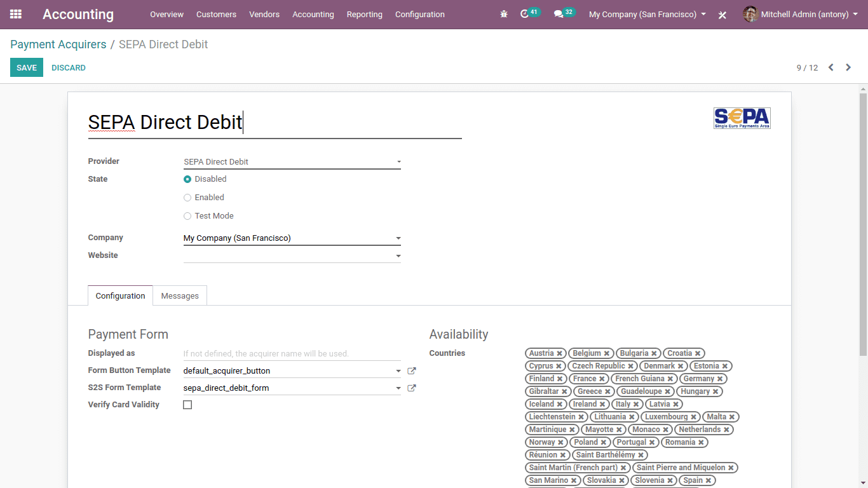This screenshot has height=488, width=868.
Task: Open the Vendors menu
Action: (264, 14)
